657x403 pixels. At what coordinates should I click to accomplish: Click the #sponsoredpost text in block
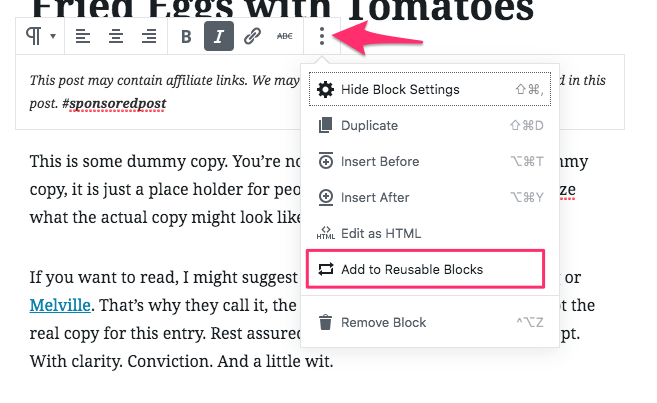(x=114, y=103)
